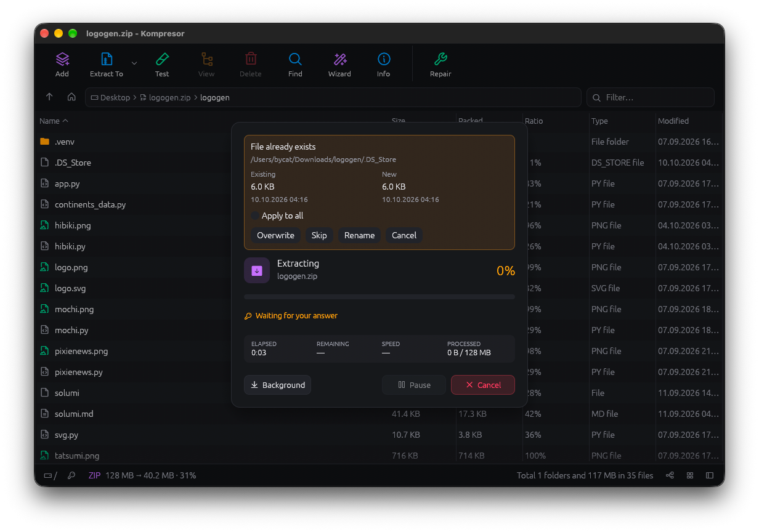Select the svg.py file
The height and width of the screenshot is (532, 759).
[379, 435]
